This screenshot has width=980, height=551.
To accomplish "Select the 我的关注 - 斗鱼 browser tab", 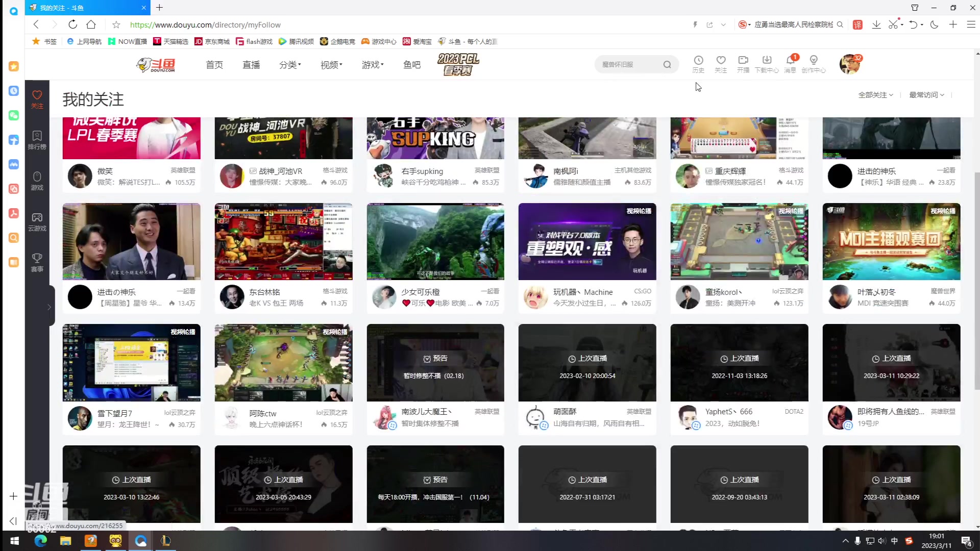I will 87,8.
